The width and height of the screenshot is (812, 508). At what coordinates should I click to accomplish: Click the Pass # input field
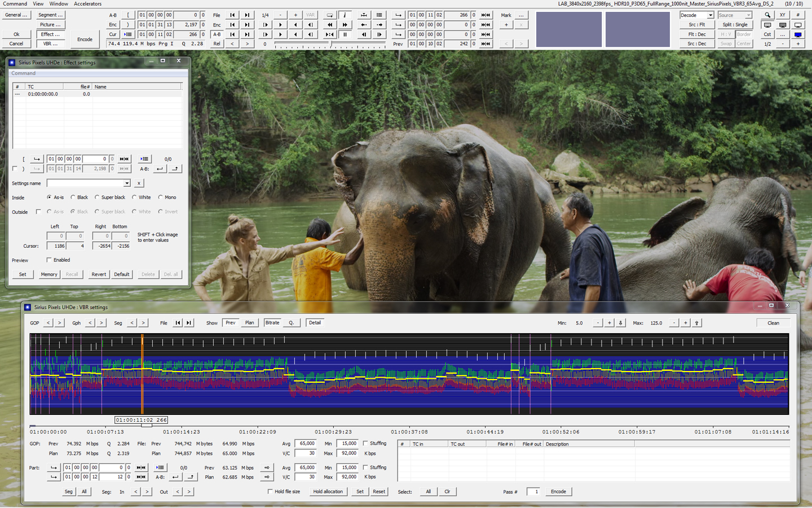tap(533, 492)
